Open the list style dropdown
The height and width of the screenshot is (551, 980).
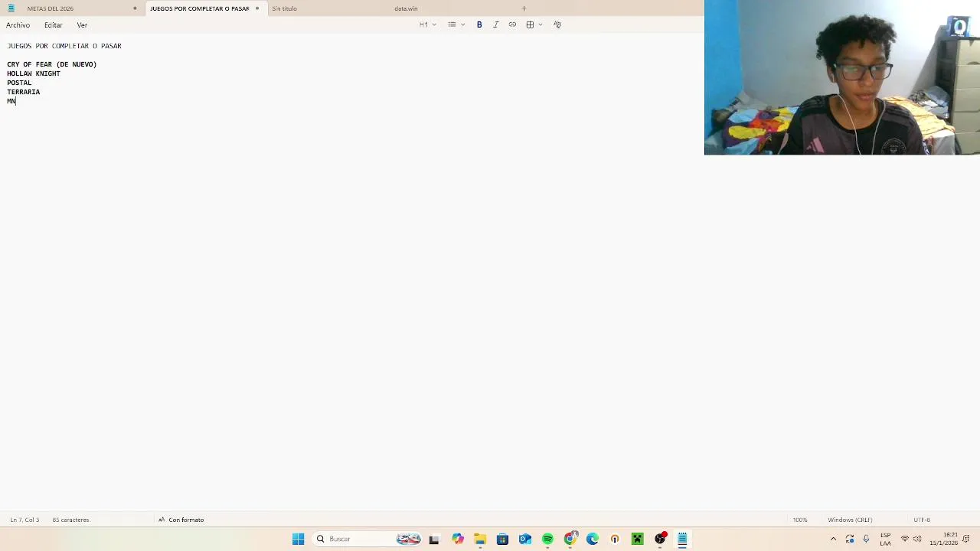pos(456,24)
